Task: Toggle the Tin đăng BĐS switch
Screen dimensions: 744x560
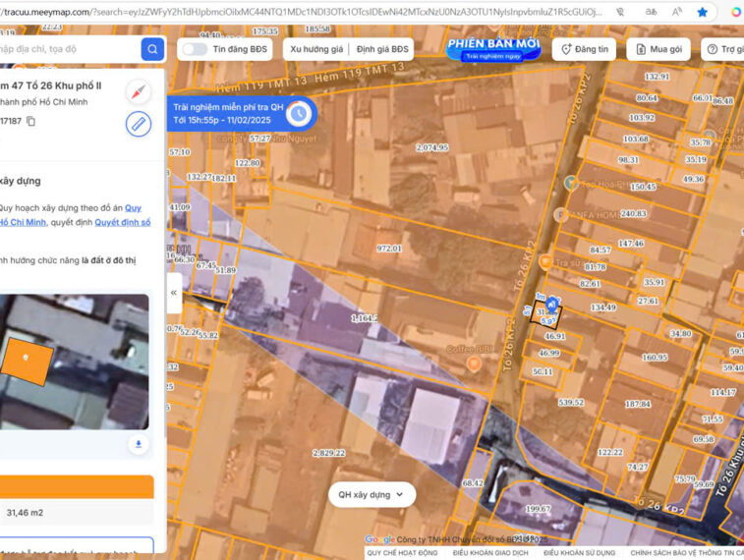Action: pos(195,49)
